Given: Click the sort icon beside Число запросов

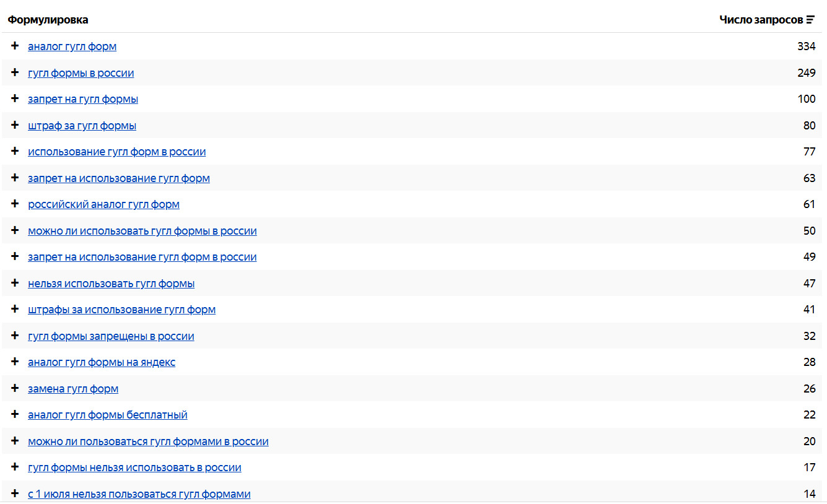Looking at the screenshot, I should tap(810, 20).
